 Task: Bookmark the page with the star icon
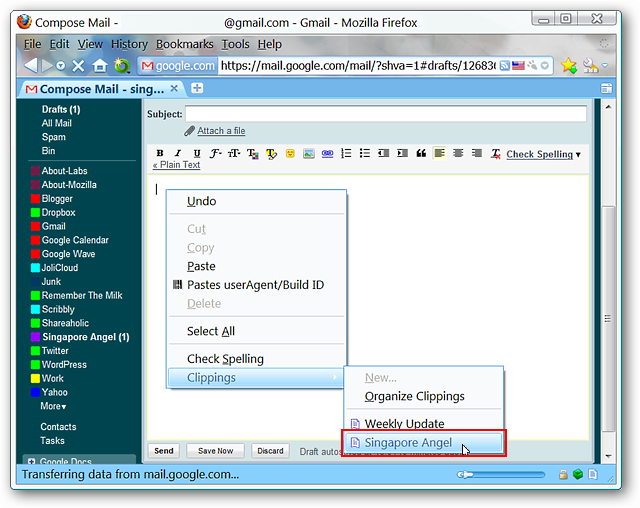tap(569, 65)
